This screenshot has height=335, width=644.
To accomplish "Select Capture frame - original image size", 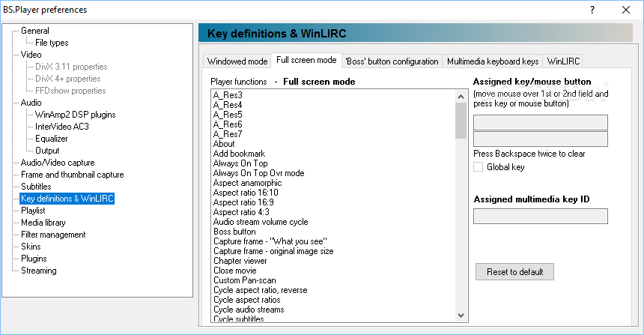I will pos(273,251).
